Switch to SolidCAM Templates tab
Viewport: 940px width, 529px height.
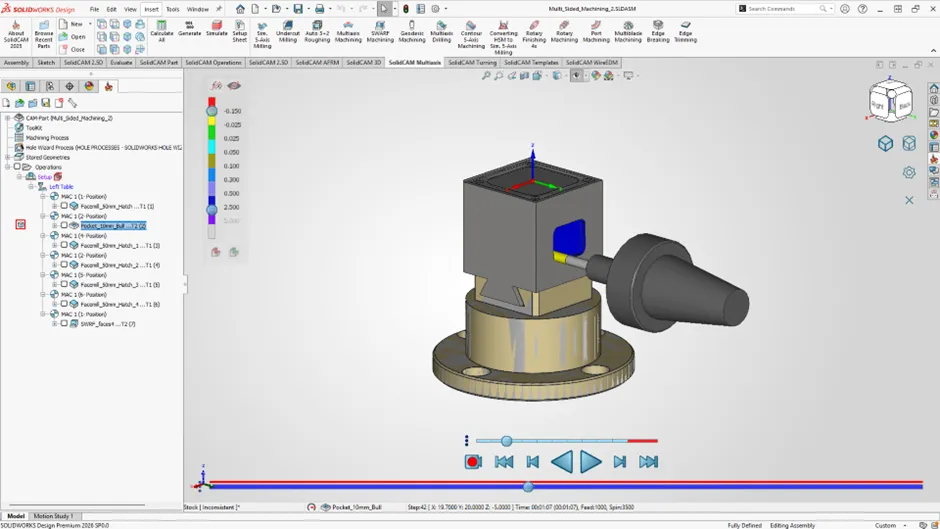pos(531,62)
